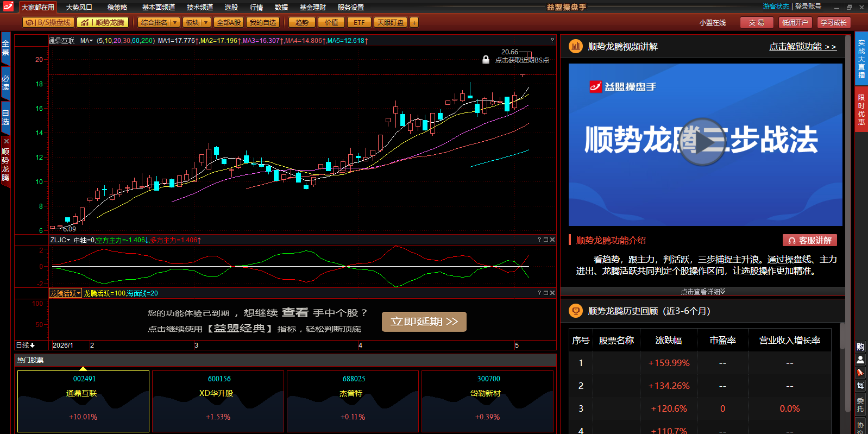Click the 客服讲解 button
Viewport: 868px width, 434px height.
pyautogui.click(x=810, y=240)
